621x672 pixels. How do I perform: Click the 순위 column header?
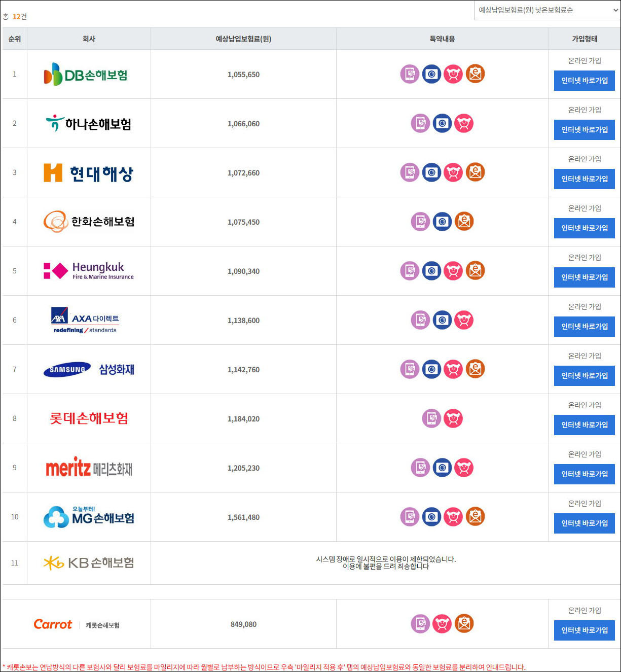tap(15, 39)
